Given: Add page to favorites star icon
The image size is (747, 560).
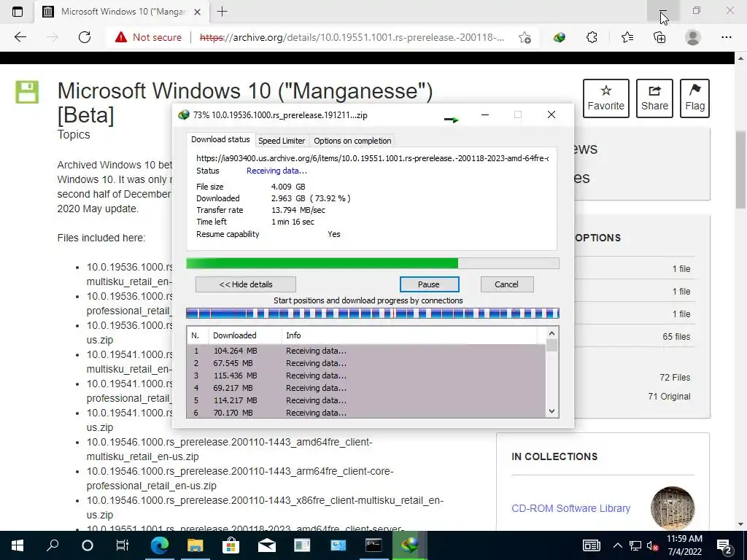Looking at the screenshot, I should pos(525,38).
